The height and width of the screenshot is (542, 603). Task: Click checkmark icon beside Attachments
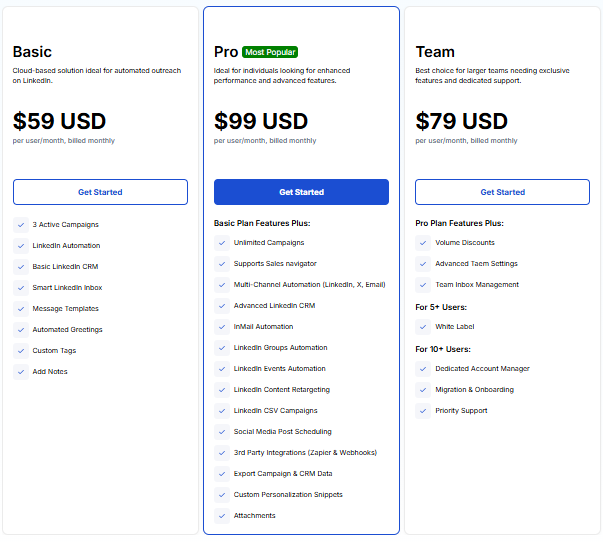pyautogui.click(x=222, y=516)
